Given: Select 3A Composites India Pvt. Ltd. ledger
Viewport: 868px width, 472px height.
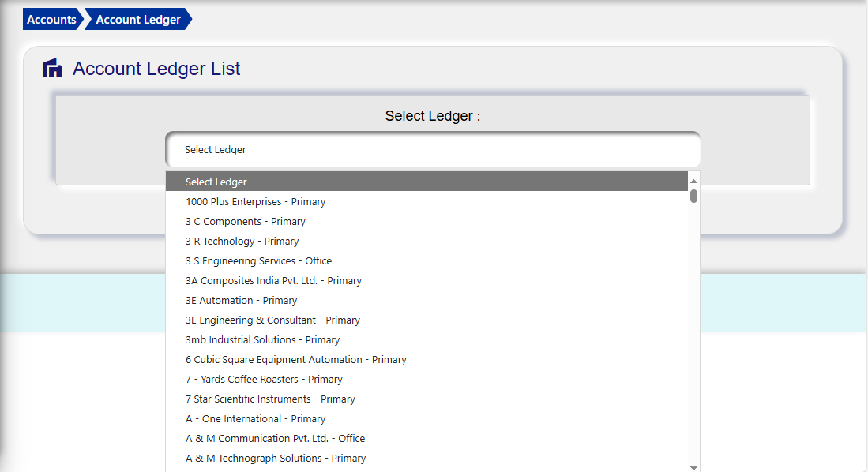Looking at the screenshot, I should 273,280.
